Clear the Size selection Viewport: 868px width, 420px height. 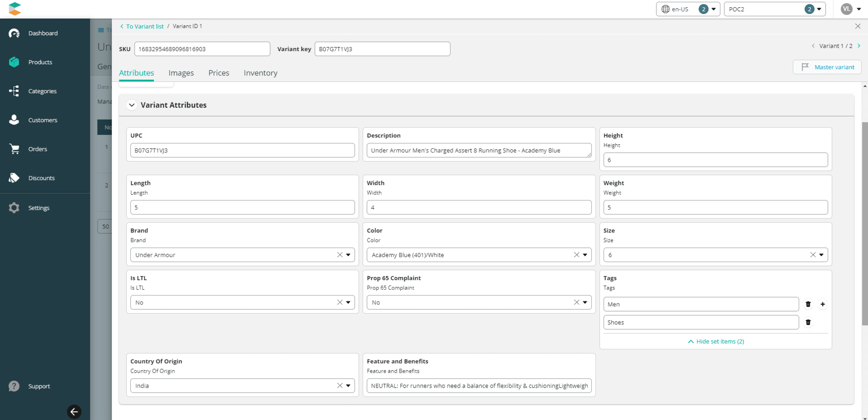pyautogui.click(x=813, y=255)
